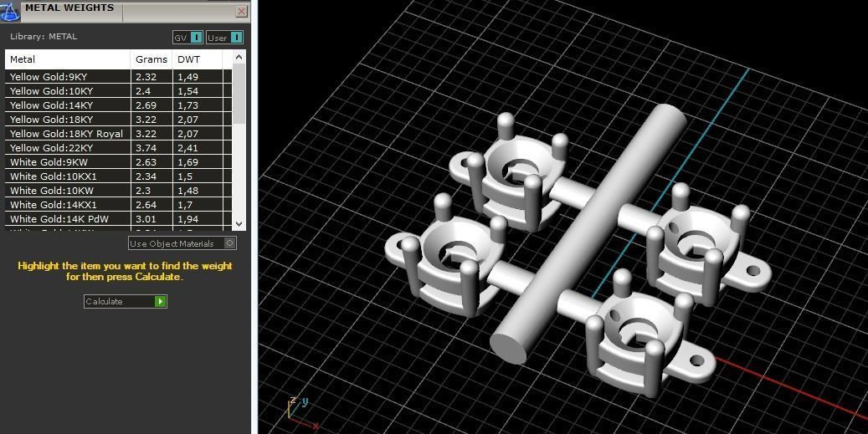Image resolution: width=868 pixels, height=434 pixels.
Task: Click the Library: METAL label
Action: (44, 37)
